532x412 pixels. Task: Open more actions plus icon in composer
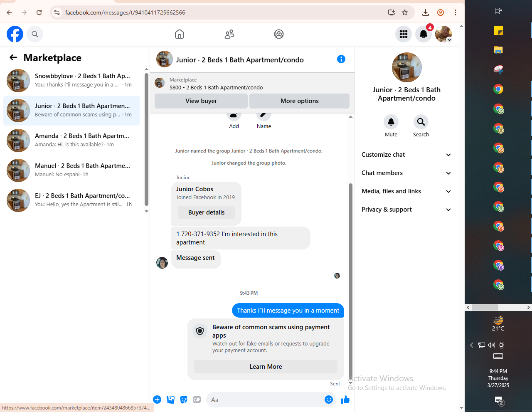pyautogui.click(x=157, y=400)
